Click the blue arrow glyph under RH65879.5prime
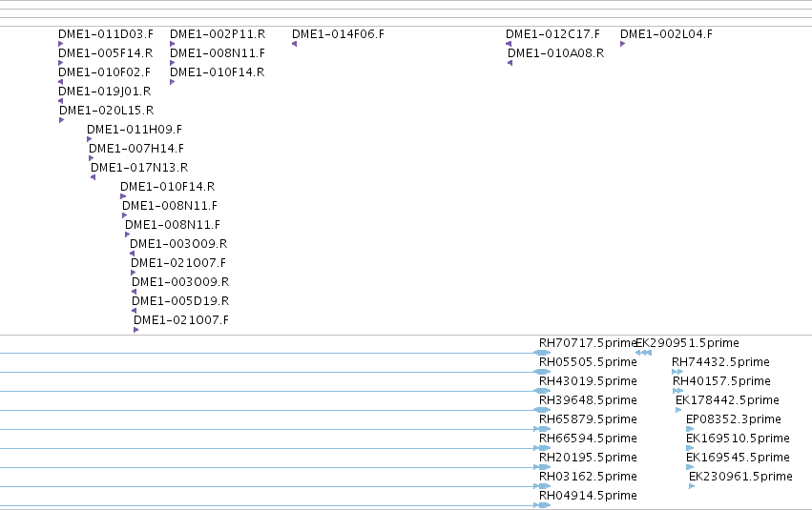812x510 pixels. click(542, 429)
